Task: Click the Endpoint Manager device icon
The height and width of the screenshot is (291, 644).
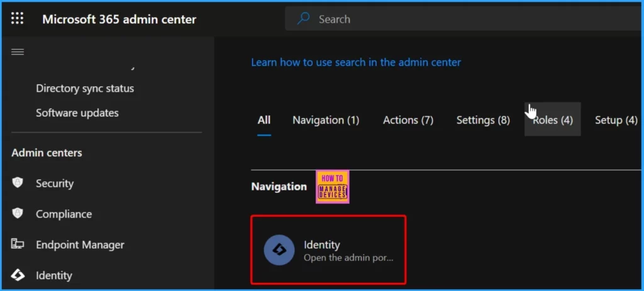Action: 17,244
